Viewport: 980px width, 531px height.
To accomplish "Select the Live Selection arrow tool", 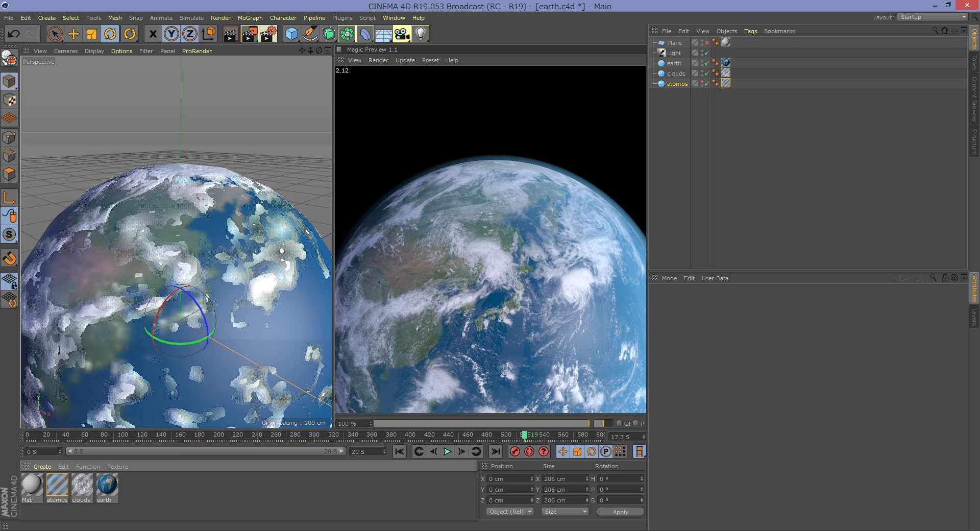I will tap(55, 34).
